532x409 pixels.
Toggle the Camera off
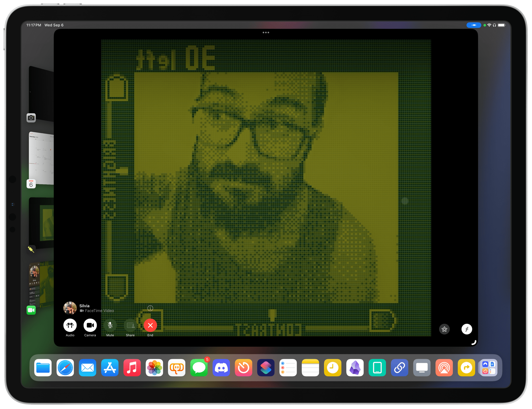[x=90, y=325]
